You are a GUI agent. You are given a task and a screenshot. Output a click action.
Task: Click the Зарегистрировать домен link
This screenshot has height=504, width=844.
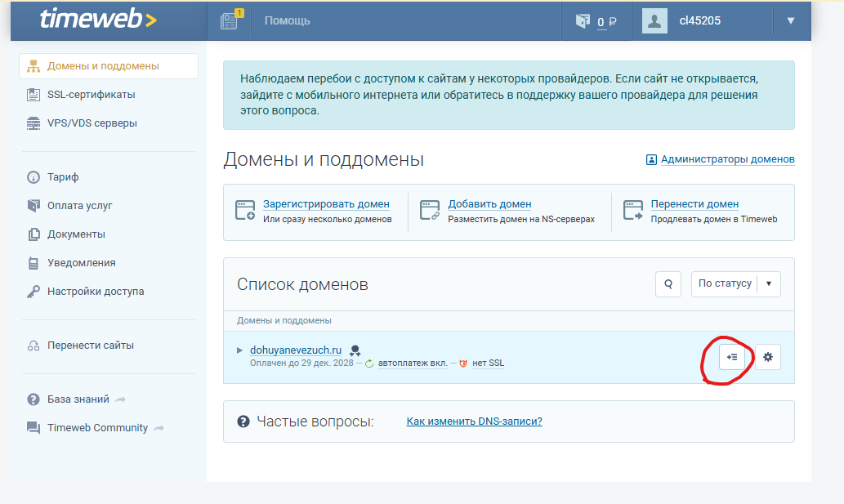[x=326, y=204]
